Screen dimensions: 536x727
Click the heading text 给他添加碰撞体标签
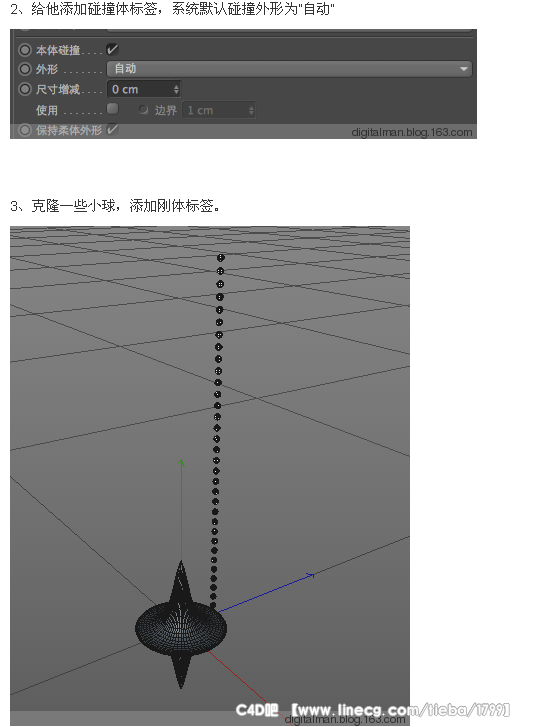94,8
